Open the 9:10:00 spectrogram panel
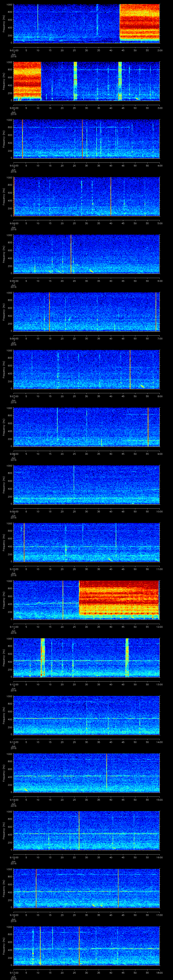Viewport: 173px width, 980px height. [86, 542]
